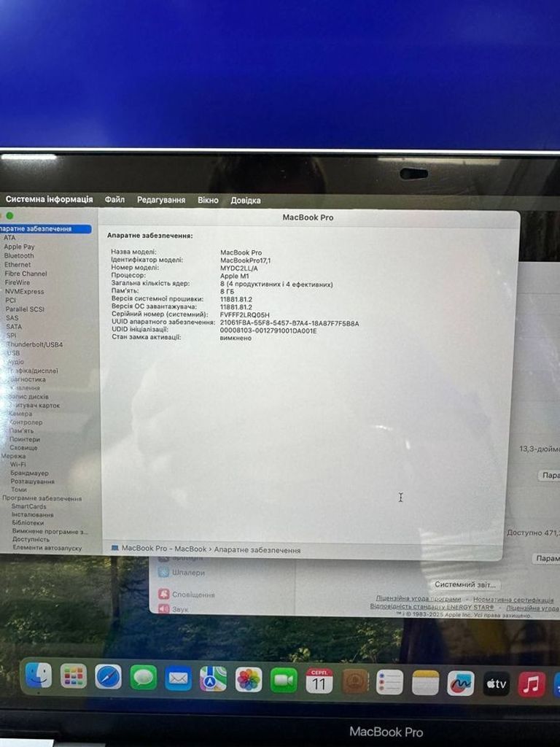Screen dimensions: 560x747
Task: Open Calendar icon showing 11
Action: tap(319, 681)
